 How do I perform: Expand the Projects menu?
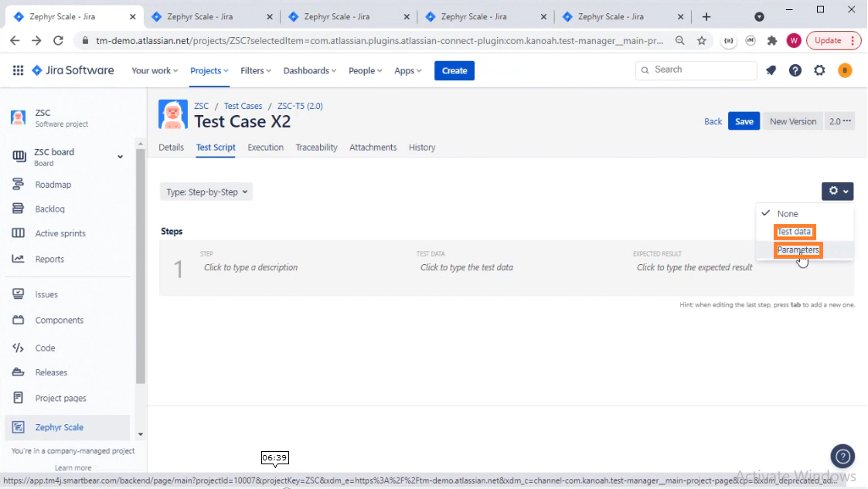(x=208, y=70)
